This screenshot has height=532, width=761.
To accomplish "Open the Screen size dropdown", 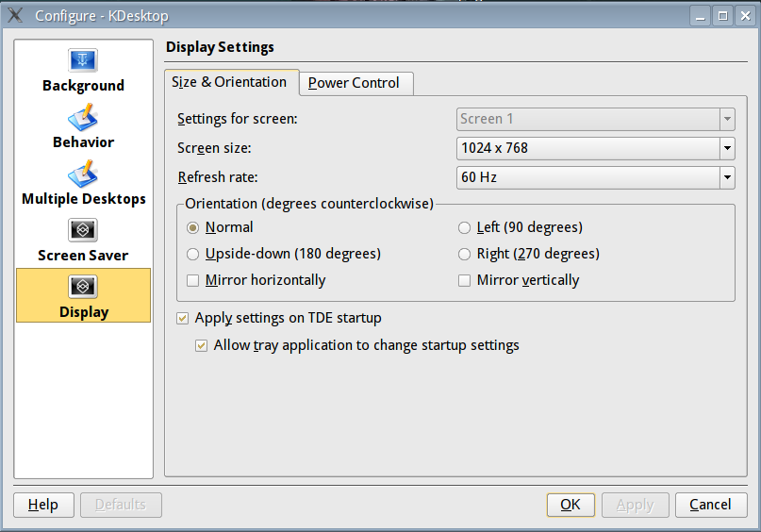I will click(595, 148).
